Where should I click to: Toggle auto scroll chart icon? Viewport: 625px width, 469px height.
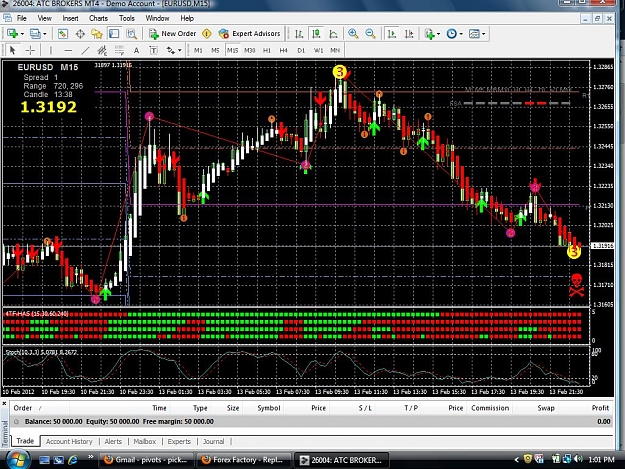[x=392, y=34]
